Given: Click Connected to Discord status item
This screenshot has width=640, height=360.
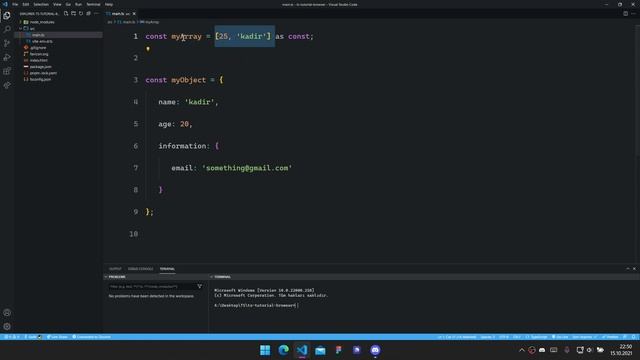Looking at the screenshot, I should click(91, 337).
